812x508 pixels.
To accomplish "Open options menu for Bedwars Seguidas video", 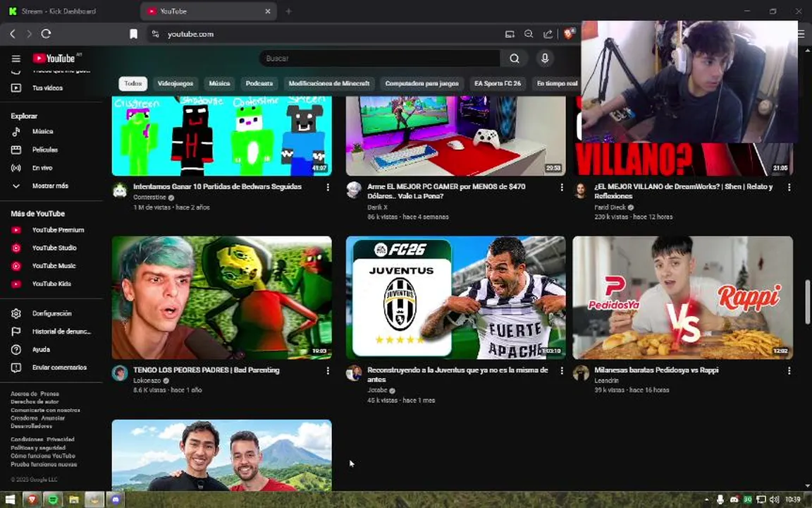I will click(x=327, y=187).
